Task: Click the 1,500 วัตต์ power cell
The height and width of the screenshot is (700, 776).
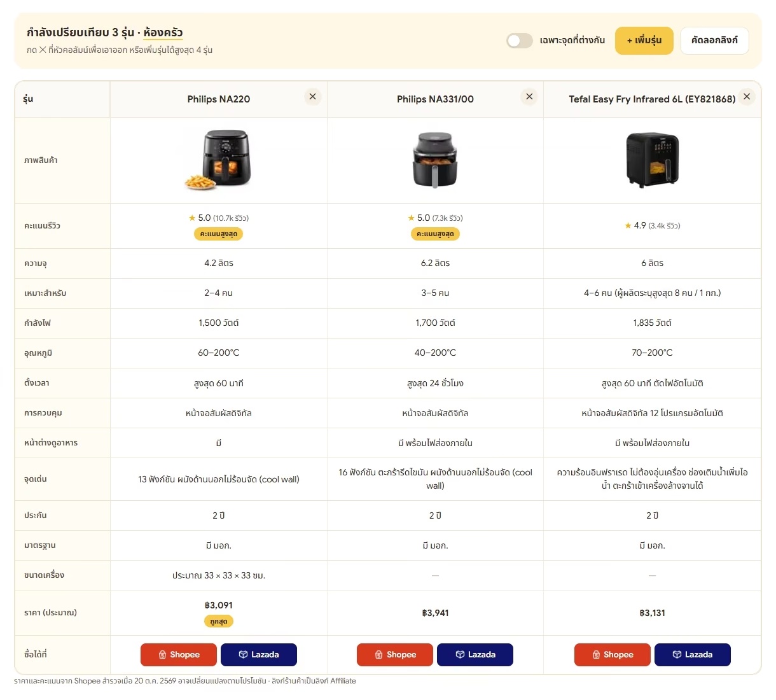Action: [219, 323]
